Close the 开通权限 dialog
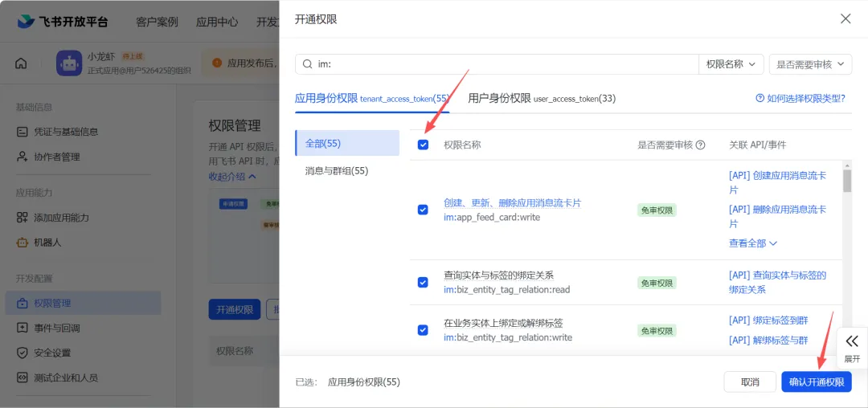868x408 pixels. point(845,18)
